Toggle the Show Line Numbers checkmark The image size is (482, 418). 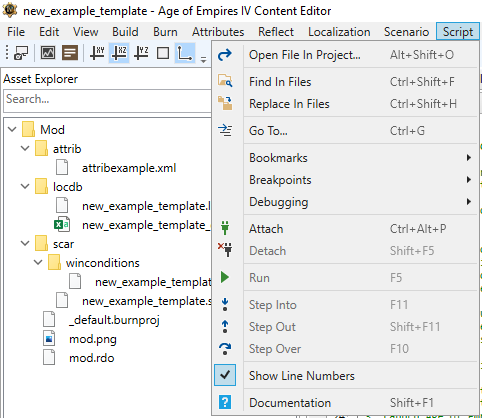coord(225,375)
